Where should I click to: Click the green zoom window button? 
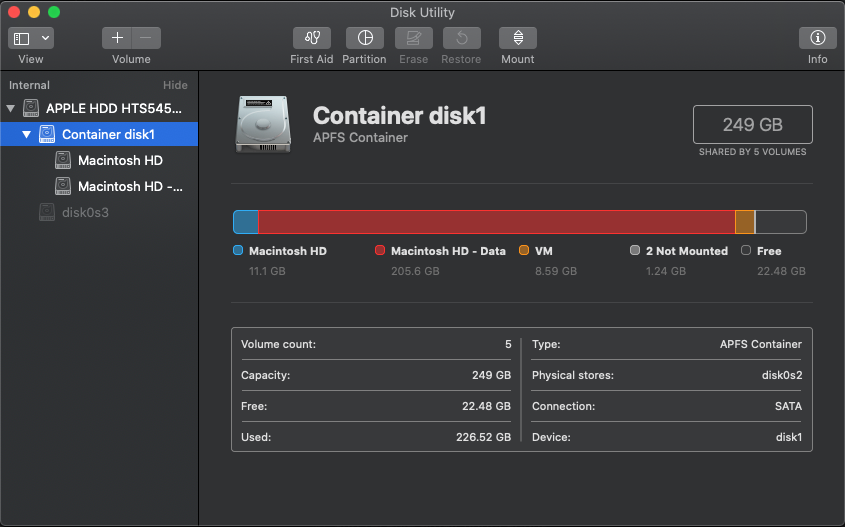pyautogui.click(x=54, y=12)
